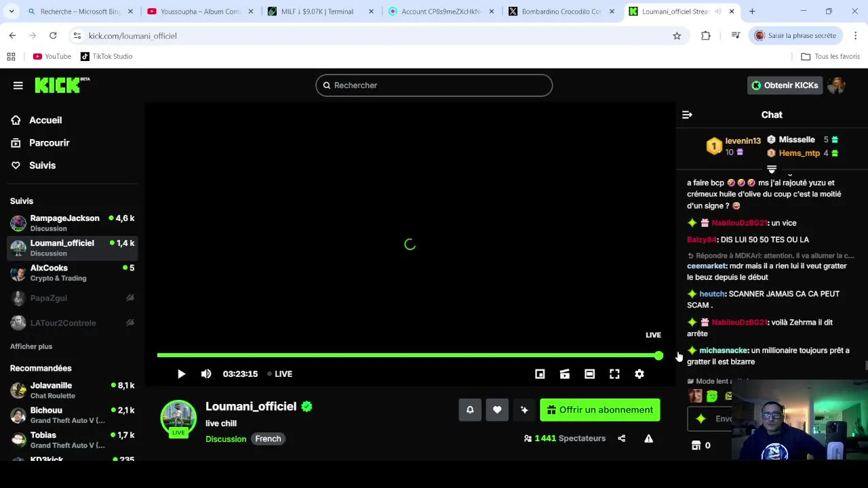Expand the gifter leaderboard arrow
This screenshot has height=488, width=868.
[x=772, y=169]
